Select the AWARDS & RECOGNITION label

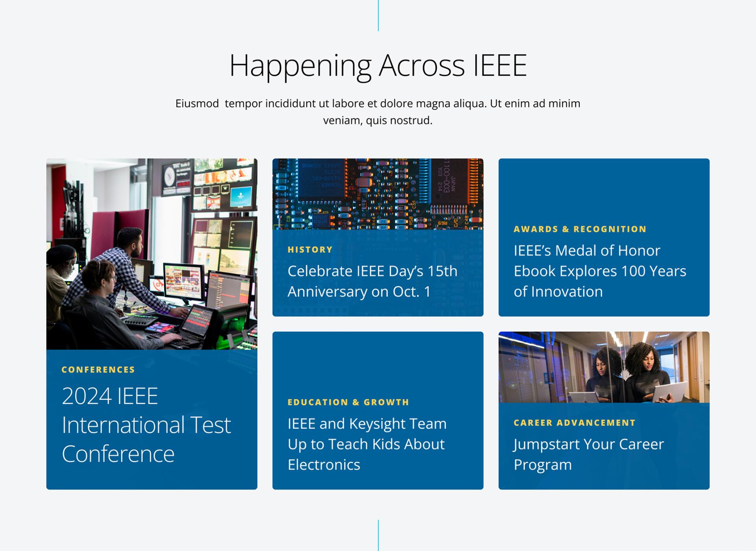580,229
